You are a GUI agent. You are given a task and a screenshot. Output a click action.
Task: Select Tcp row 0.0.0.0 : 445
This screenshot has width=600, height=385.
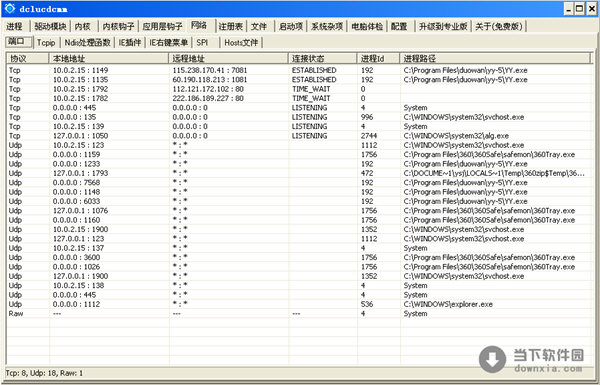(300, 108)
